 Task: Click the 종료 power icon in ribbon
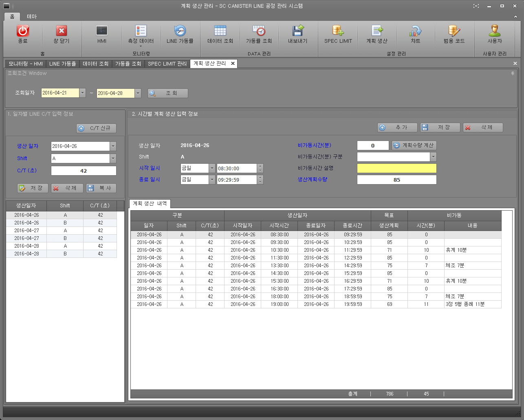point(23,31)
